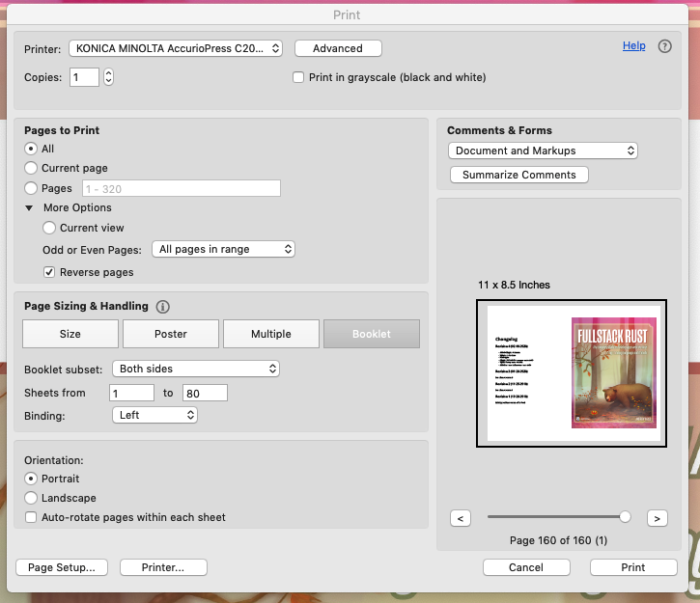Enable Auto-rotate pages within each sheet

tap(31, 517)
